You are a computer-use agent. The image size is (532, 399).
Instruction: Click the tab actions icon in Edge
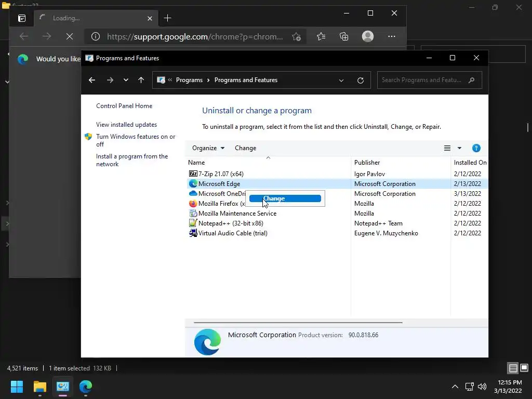tap(22, 18)
